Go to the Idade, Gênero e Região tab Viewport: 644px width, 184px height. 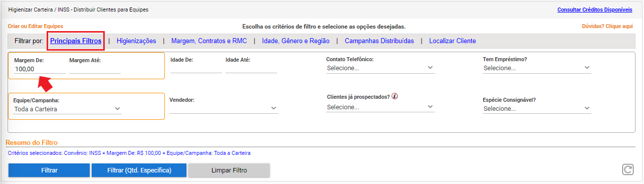(296, 41)
